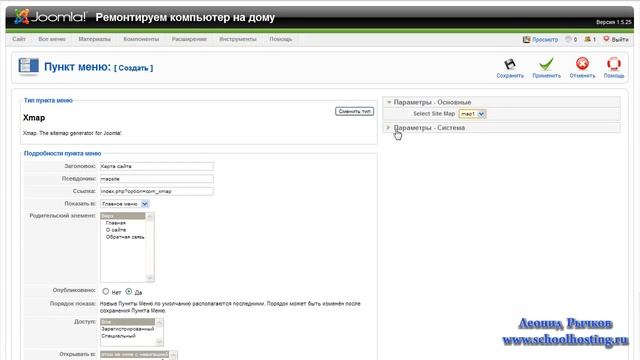Select the Да radio for Опубликовано
This screenshot has height=360, width=640.
[x=129, y=291]
